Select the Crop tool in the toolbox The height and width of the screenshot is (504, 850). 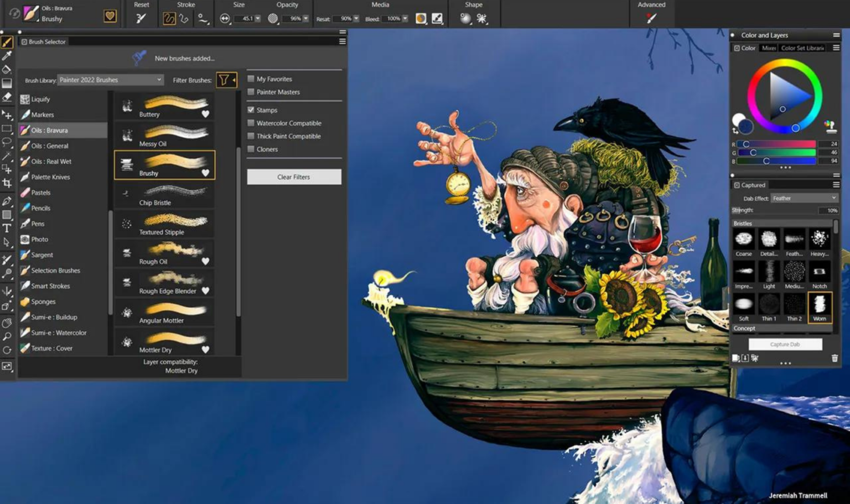pyautogui.click(x=7, y=183)
